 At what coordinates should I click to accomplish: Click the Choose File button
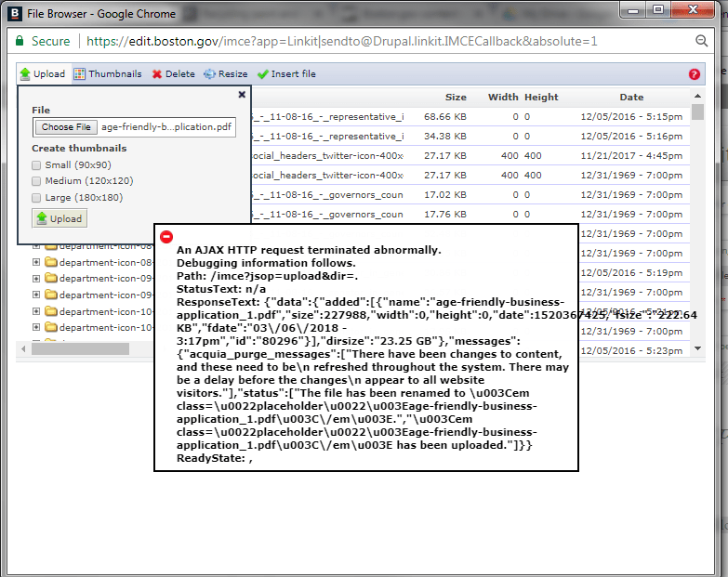click(x=65, y=127)
